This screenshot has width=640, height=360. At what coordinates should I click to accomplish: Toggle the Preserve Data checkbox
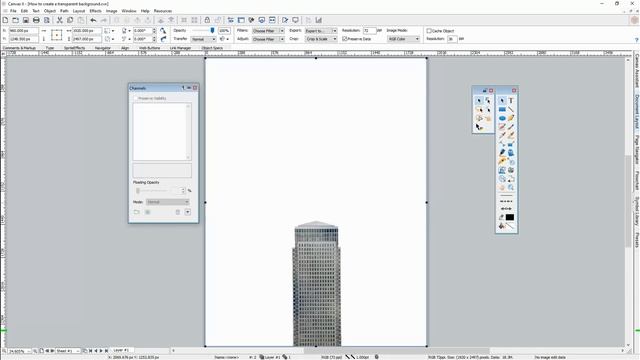(x=345, y=39)
